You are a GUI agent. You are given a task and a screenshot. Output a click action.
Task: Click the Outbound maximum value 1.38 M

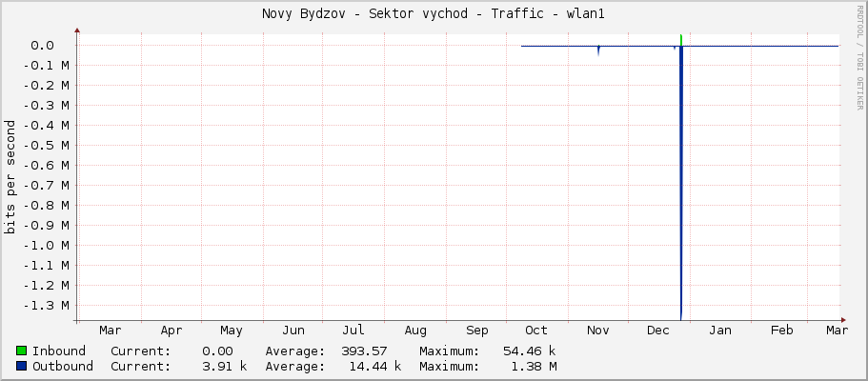pos(534,366)
